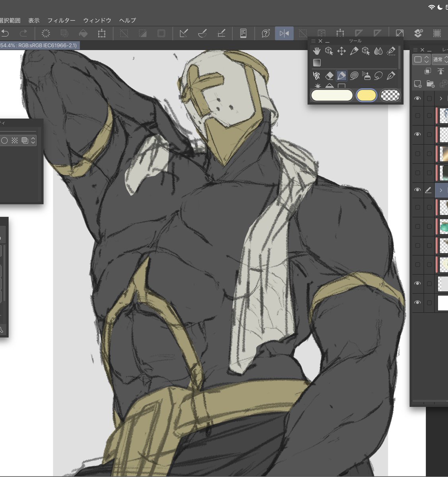Open Clip Studio Assets box icon
The image size is (448, 477).
point(418,33)
